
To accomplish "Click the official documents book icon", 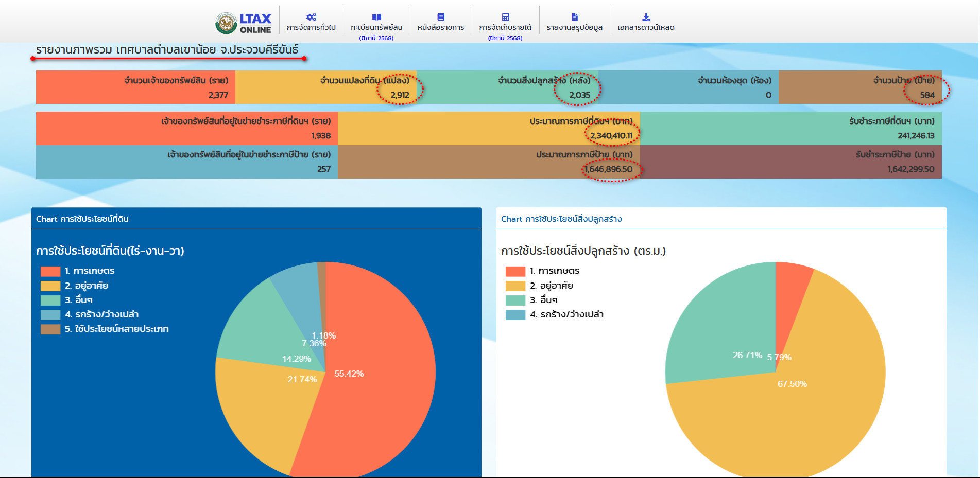I will pos(441,17).
